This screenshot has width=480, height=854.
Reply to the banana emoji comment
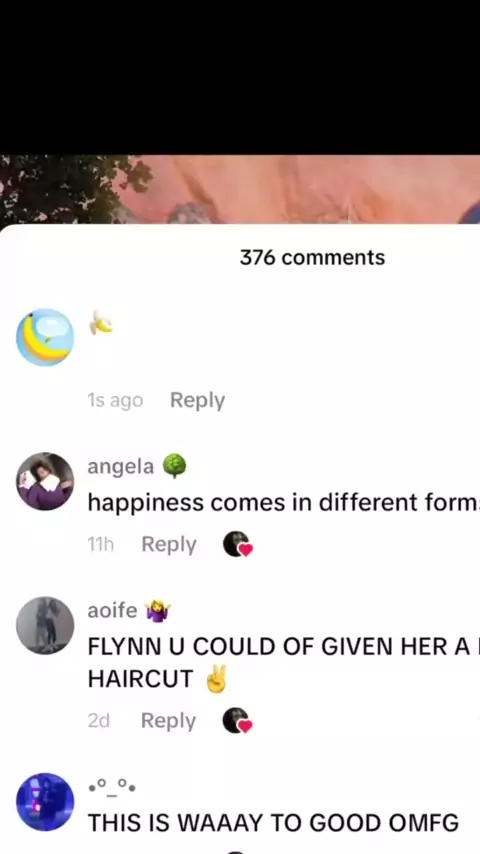point(197,400)
